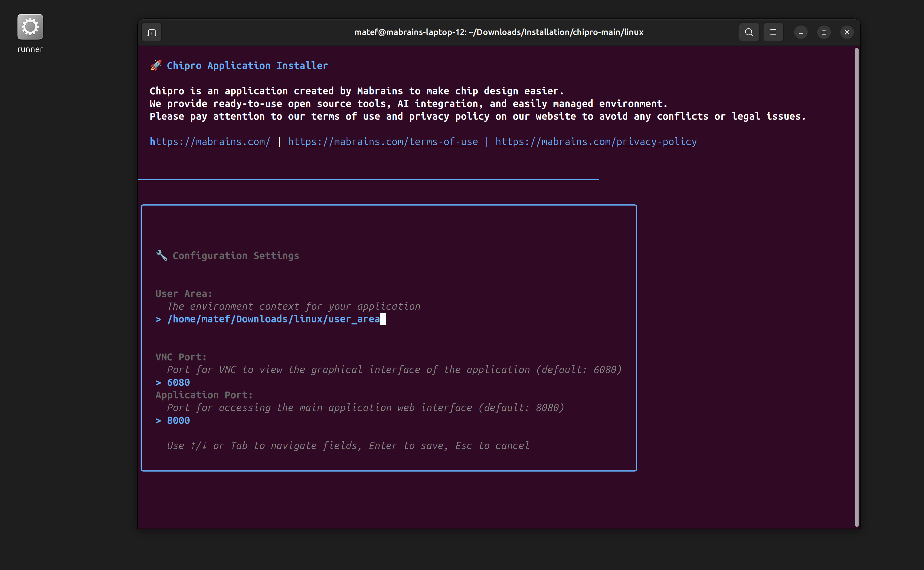
Task: Select the Application Port value 8000
Action: [178, 421]
